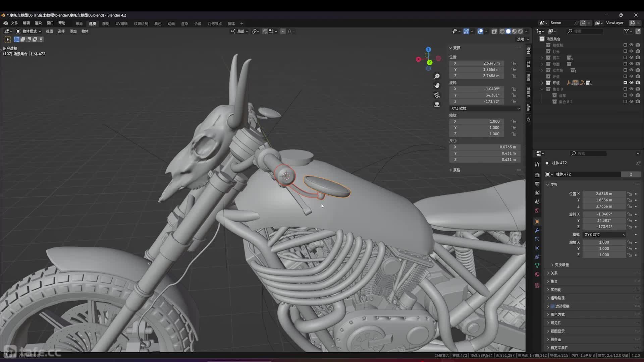
Task: Open the Particles properties tab icon
Action: [537, 239]
